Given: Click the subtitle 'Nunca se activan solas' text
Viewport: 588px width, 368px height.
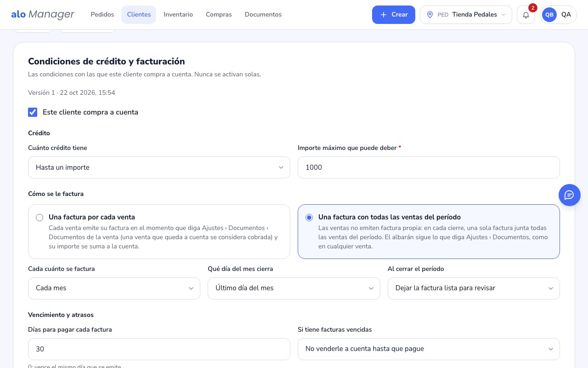Looking at the screenshot, I should click(227, 75).
